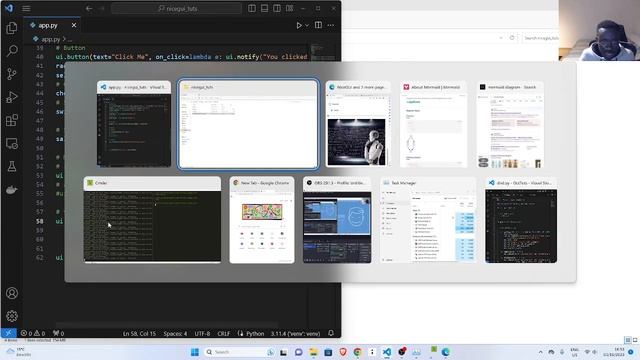Toggle the primary side bar layout icon
The image size is (640, 360).
pyautogui.click(x=252, y=8)
